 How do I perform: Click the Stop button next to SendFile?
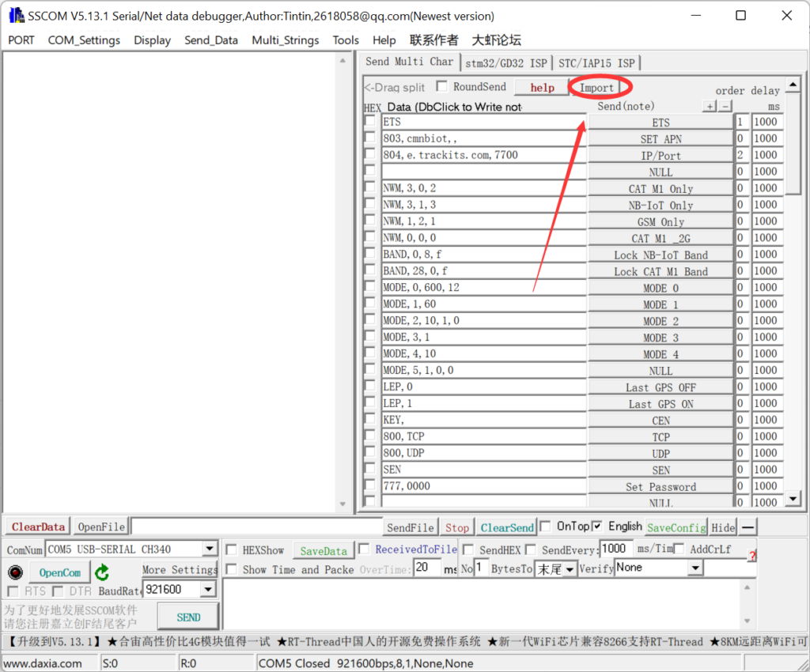pyautogui.click(x=456, y=527)
